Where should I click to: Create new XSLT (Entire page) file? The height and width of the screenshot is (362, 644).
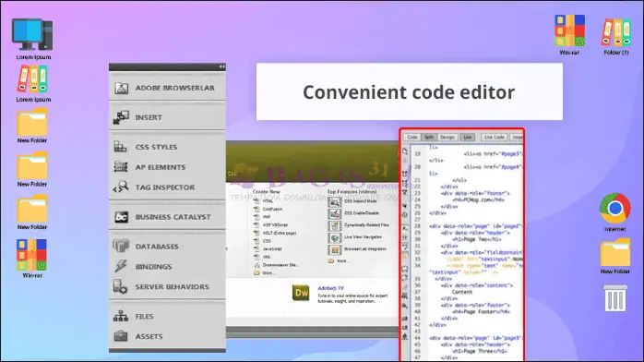coord(275,233)
